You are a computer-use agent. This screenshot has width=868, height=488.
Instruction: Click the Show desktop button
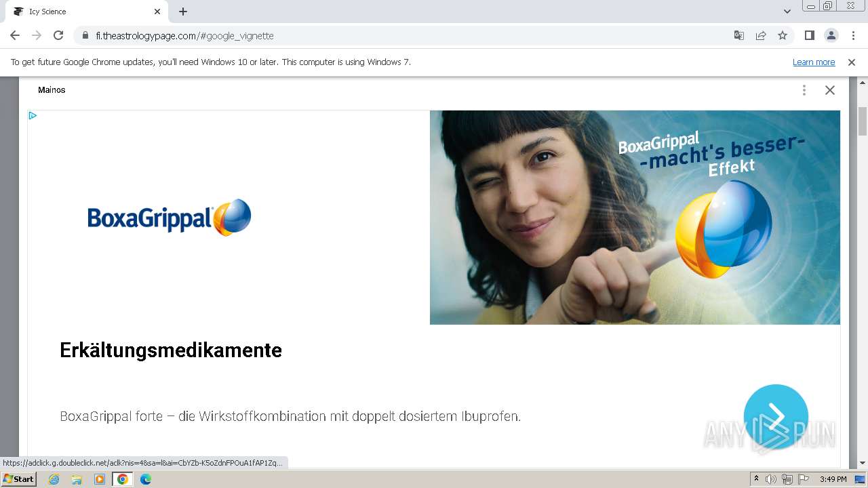click(x=861, y=479)
